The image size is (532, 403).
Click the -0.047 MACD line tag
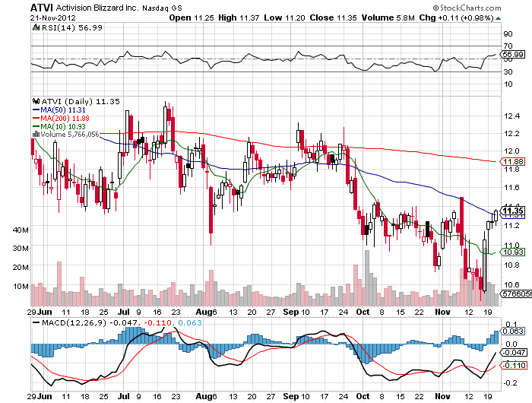coord(514,352)
